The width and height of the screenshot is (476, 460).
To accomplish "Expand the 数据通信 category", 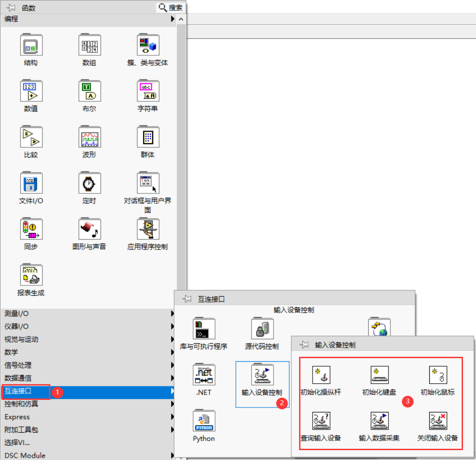I will point(88,378).
